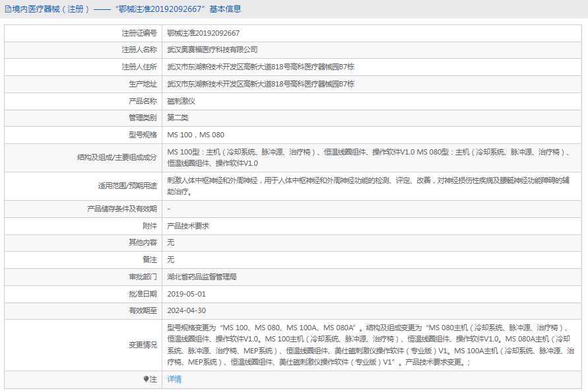Viewport: 588px width, 391px height.
Task: Click the 变更情况 label
Action: pos(143,345)
